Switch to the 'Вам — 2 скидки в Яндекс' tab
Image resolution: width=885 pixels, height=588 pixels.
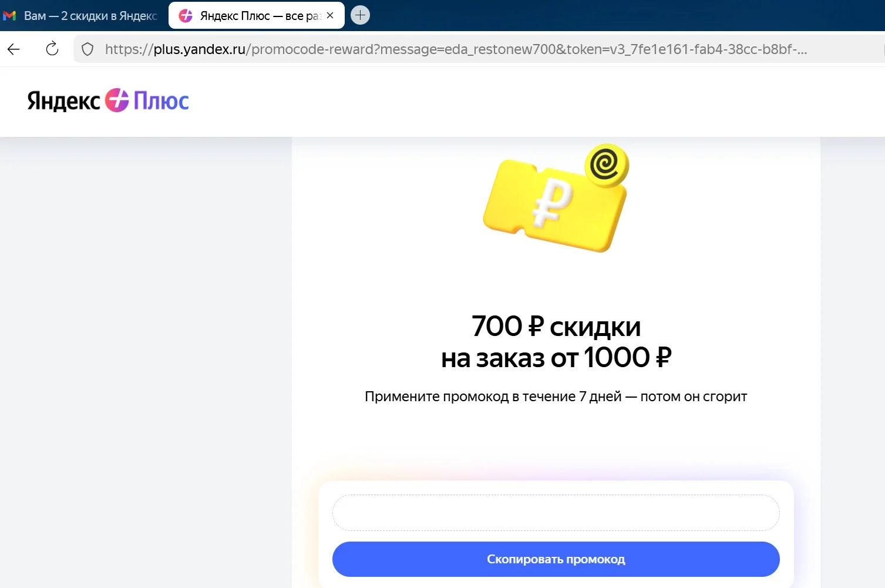point(82,16)
